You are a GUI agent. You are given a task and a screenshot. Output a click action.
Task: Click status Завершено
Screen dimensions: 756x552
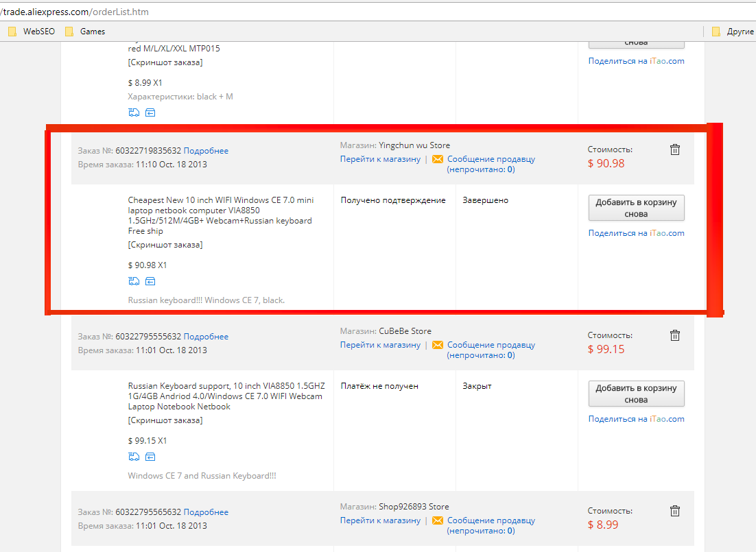486,200
